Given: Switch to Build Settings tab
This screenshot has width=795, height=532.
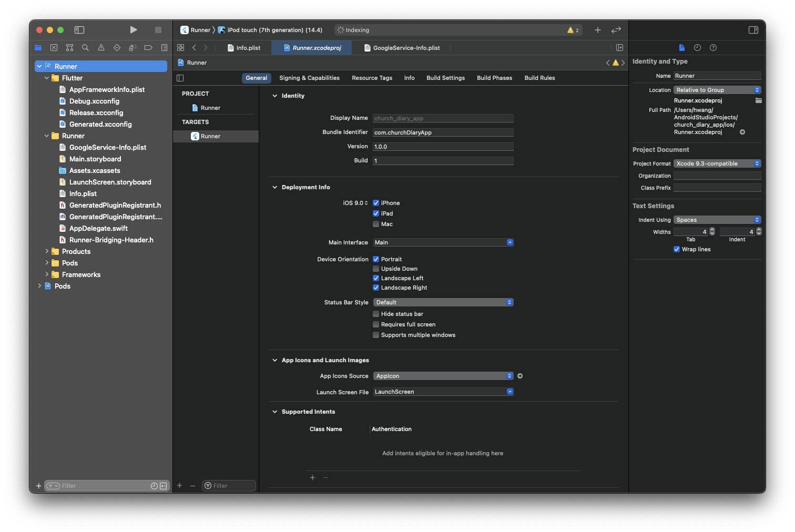Looking at the screenshot, I should pos(445,78).
